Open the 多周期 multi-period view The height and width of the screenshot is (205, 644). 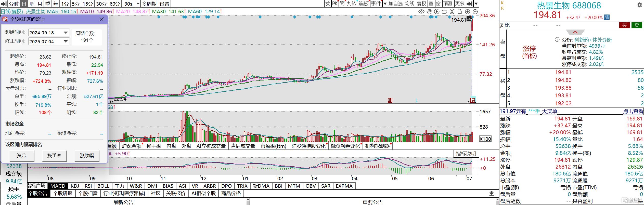click(x=149, y=4)
